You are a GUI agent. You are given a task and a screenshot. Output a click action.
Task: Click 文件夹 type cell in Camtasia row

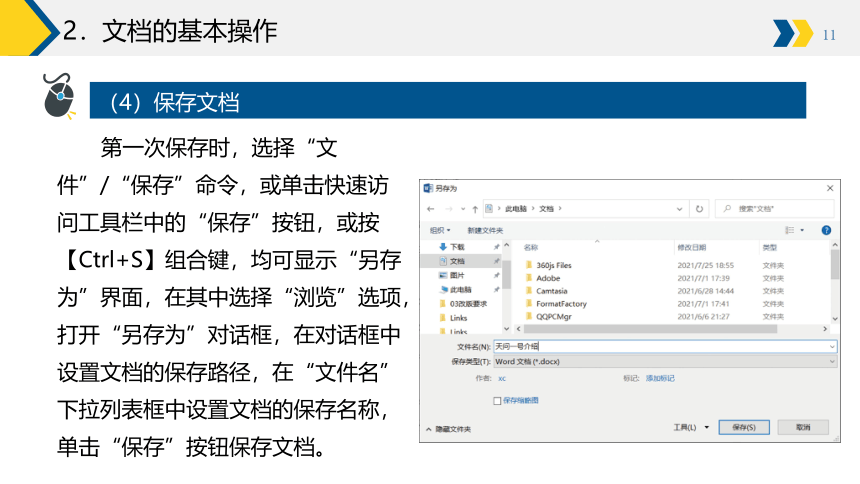coord(773,291)
